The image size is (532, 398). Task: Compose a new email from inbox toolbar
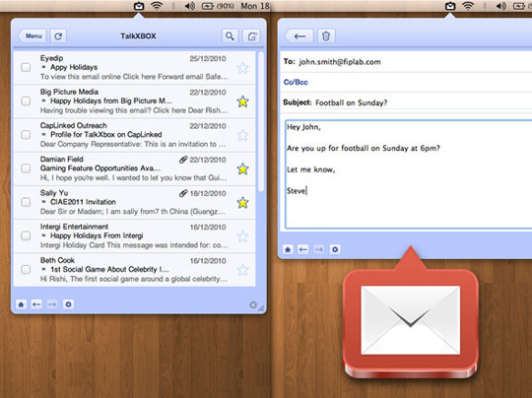click(251, 36)
